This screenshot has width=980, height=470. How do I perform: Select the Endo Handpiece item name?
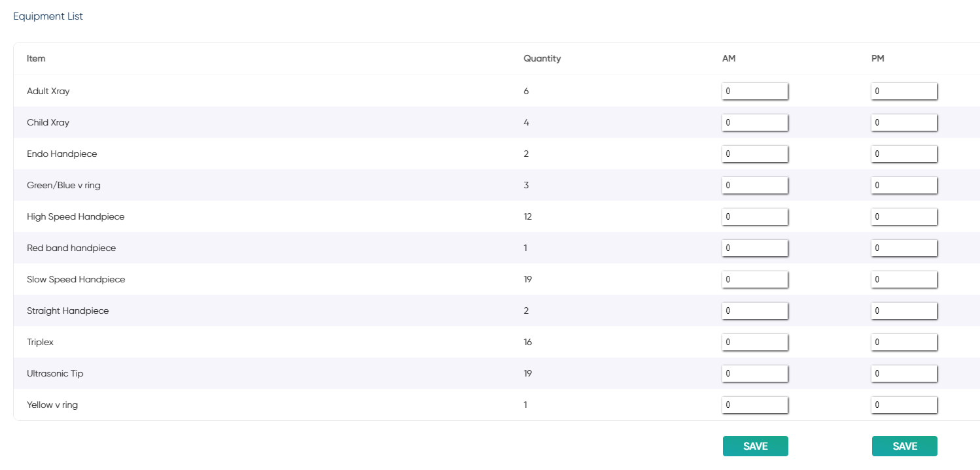point(62,154)
